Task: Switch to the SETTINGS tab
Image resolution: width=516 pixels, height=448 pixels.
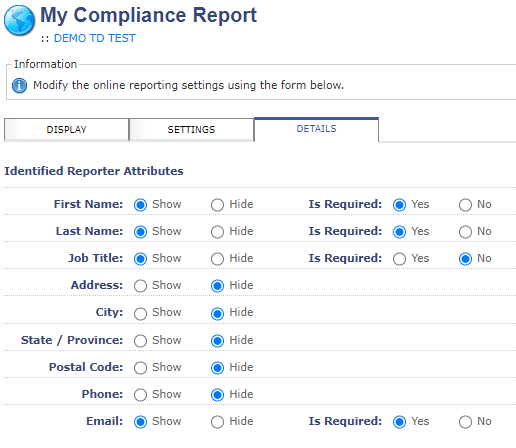Action: (191, 130)
